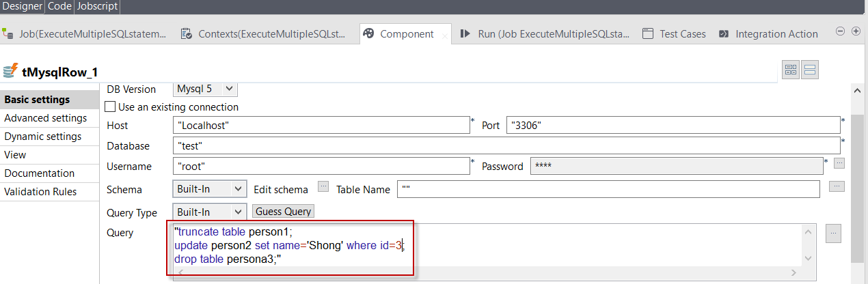Image resolution: width=868 pixels, height=284 pixels.
Task: Click the tMysqlRow_1 component title
Action: coord(61,72)
